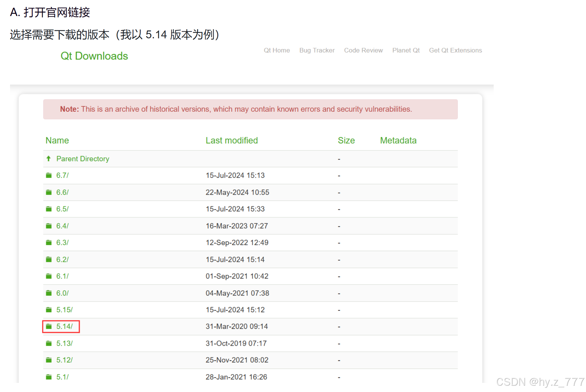Select the date 31-Mar-2020 09:14
Image resolution: width=586 pixels, height=392 pixels.
pyautogui.click(x=237, y=327)
